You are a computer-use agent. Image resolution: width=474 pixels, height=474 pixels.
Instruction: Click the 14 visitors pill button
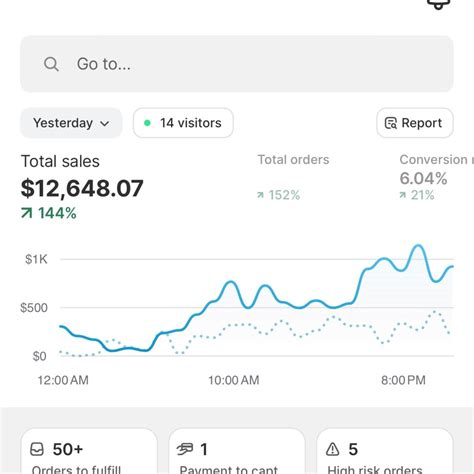coord(183,123)
